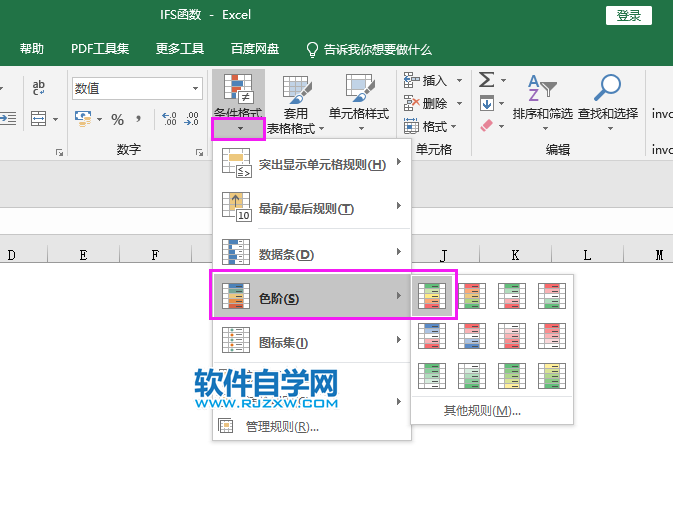Viewport: 673px width, 513px height.
Task: Apply red-white-blue color scale
Action: [x=472, y=336]
